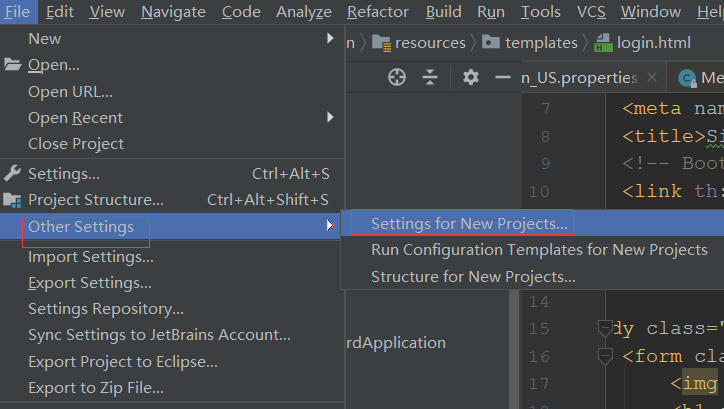Open the Tools menu
The width and height of the screenshot is (724, 409).
(540, 12)
